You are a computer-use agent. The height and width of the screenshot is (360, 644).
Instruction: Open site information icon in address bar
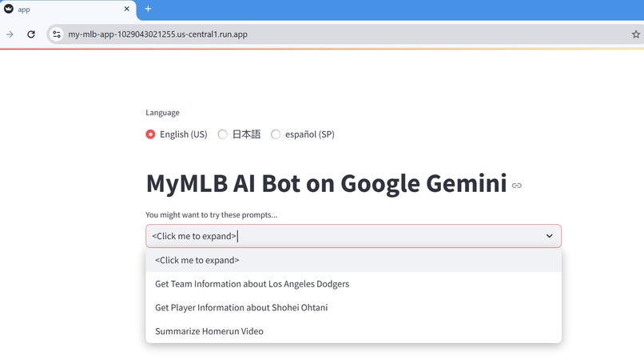[x=57, y=34]
